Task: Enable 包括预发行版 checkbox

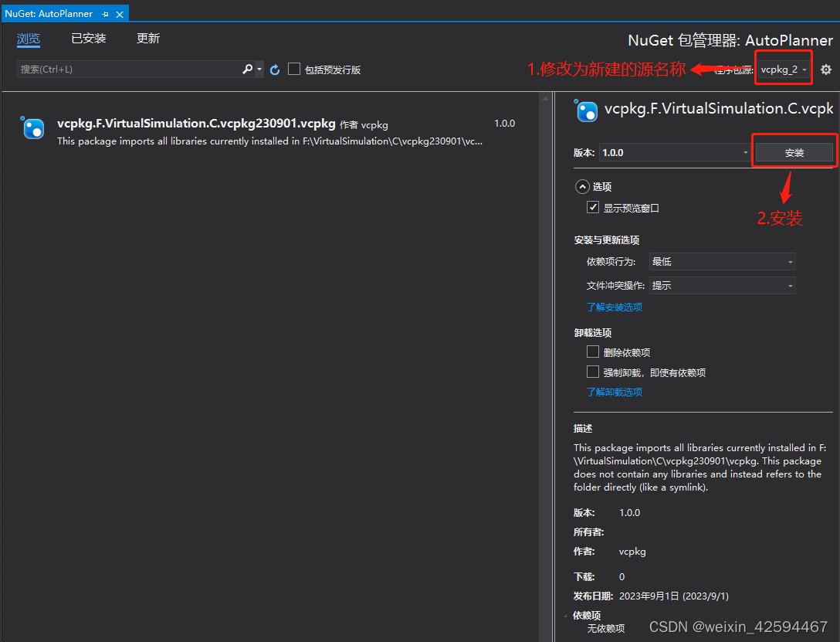Action: pos(294,69)
